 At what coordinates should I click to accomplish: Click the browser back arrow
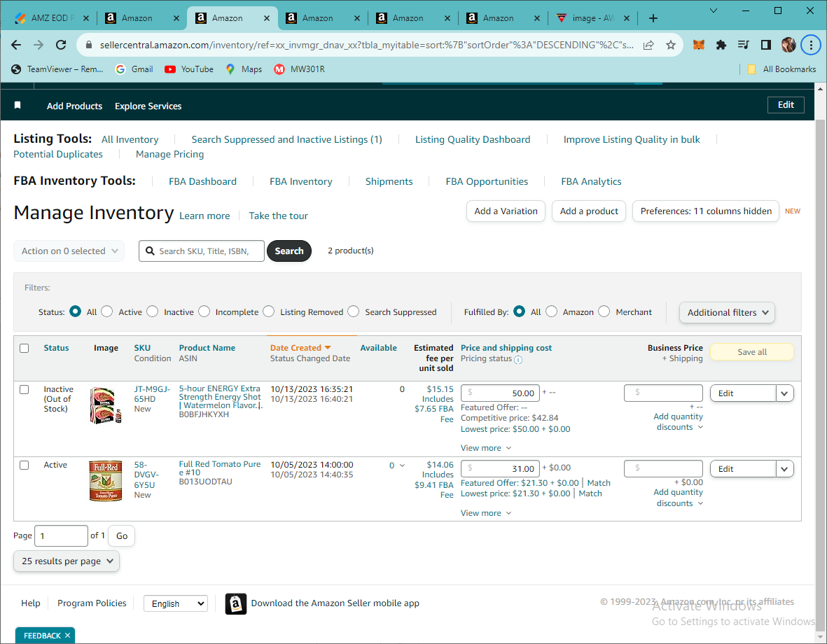(x=16, y=45)
